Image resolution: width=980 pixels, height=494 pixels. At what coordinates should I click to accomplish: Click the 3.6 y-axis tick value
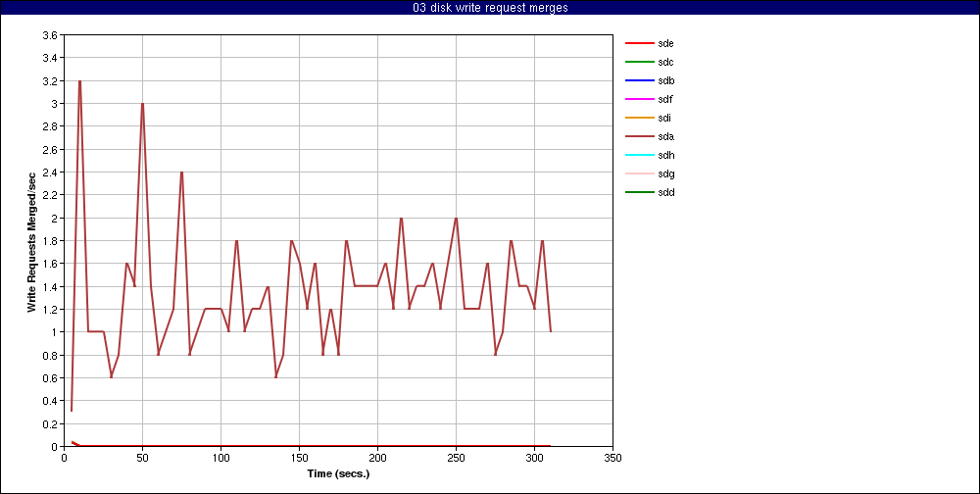51,35
